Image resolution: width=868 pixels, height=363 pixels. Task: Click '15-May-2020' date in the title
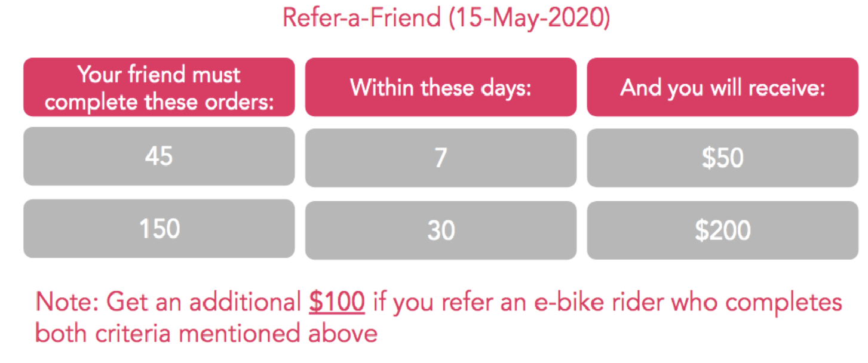530,18
